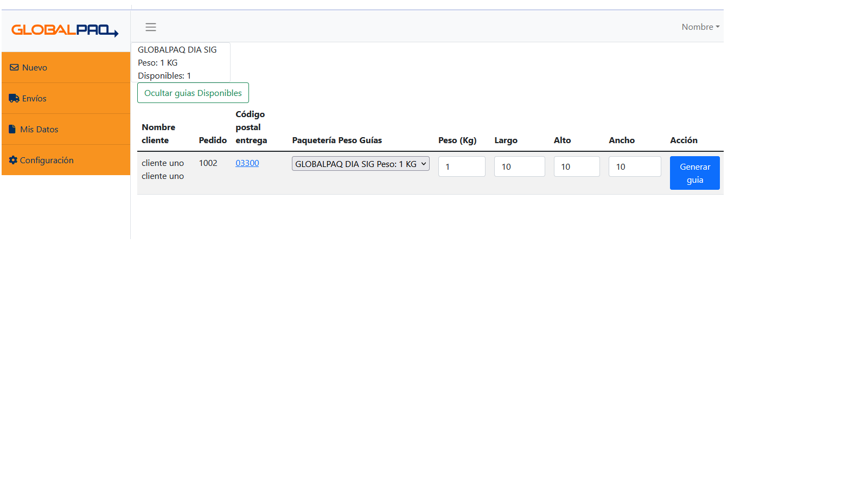Focus the Largo input field
Image resolution: width=868 pixels, height=488 pixels.
[519, 166]
